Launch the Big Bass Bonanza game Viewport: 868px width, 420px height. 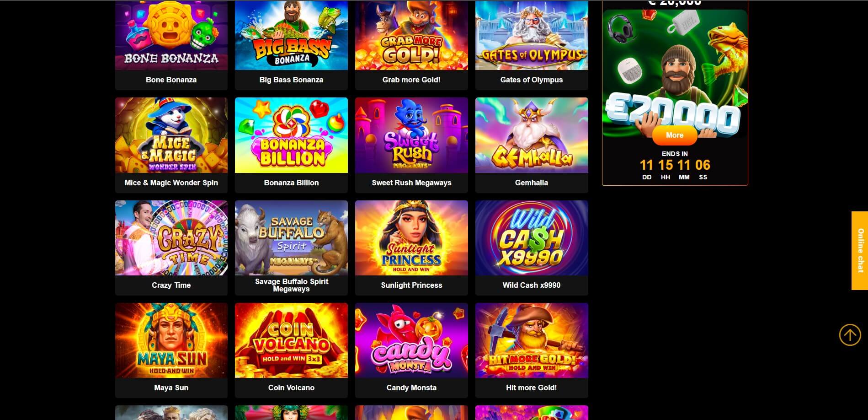[x=291, y=35]
